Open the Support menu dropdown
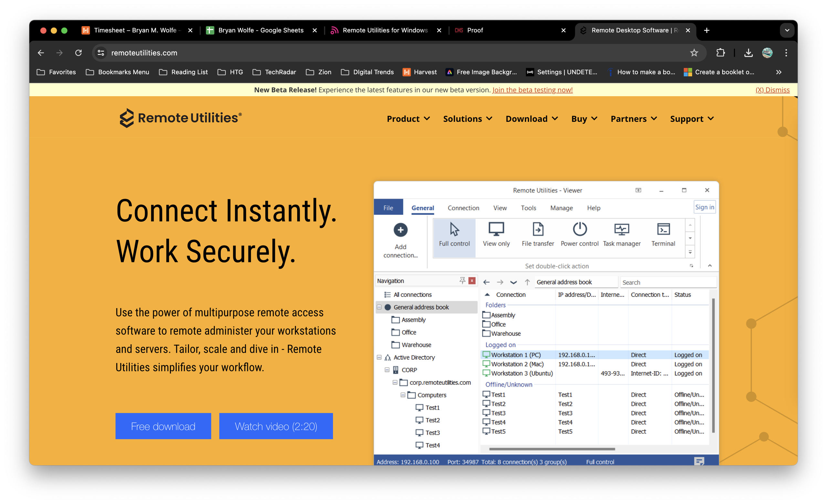 (x=691, y=119)
